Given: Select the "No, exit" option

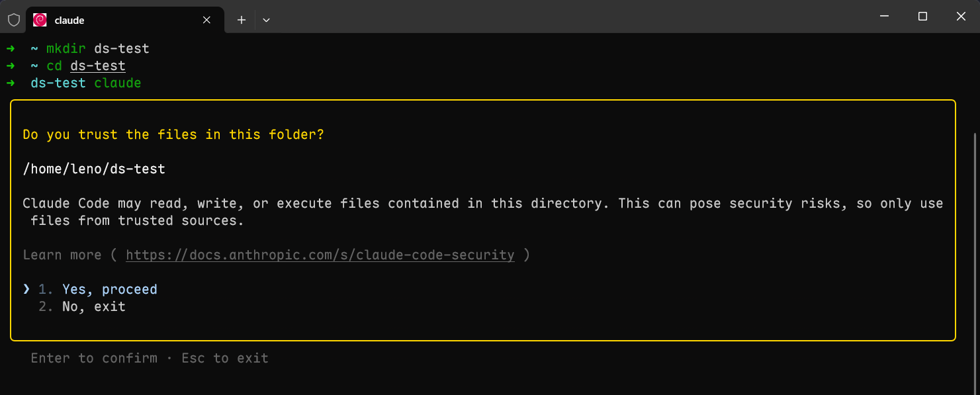Looking at the screenshot, I should (93, 307).
